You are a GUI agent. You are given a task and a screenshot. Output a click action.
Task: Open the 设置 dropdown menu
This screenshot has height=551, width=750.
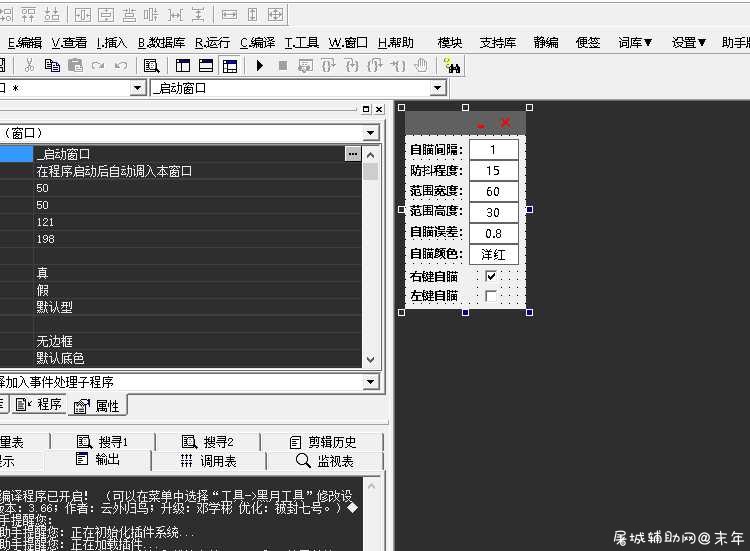[x=688, y=43]
